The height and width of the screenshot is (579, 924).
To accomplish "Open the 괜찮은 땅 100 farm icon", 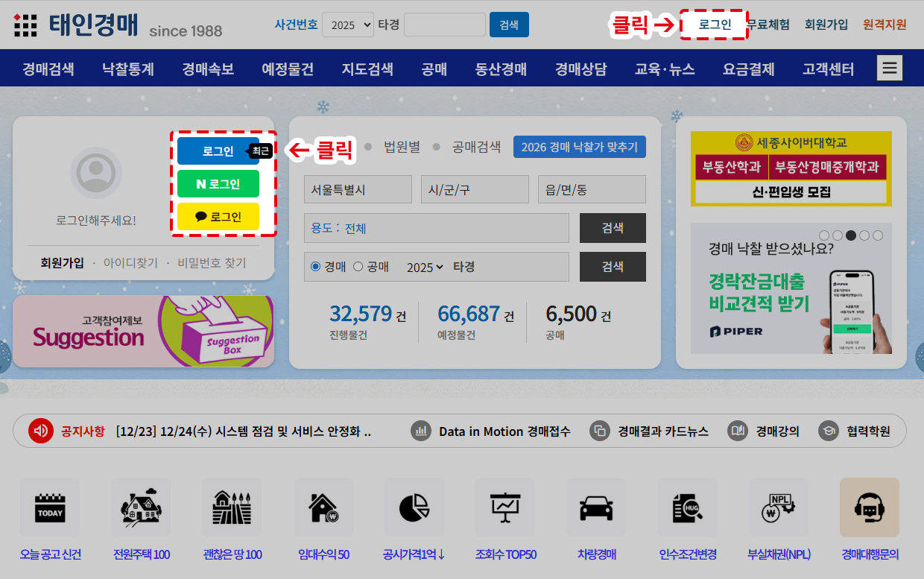I will click(232, 508).
